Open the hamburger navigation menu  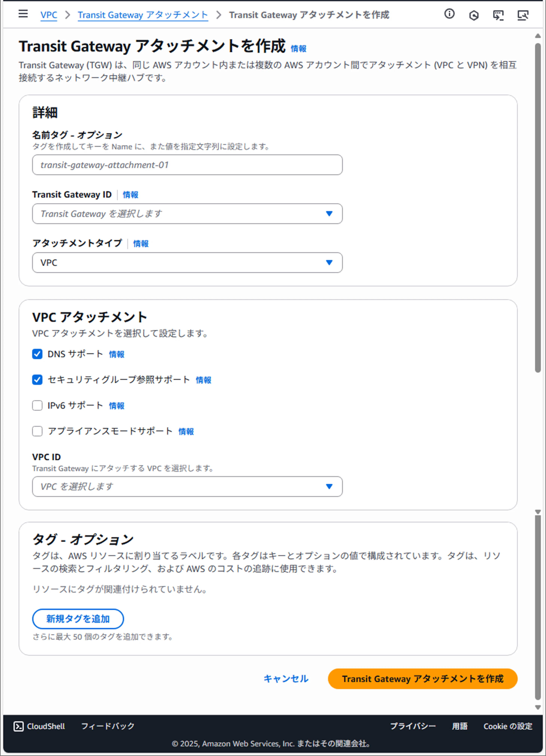pos(23,14)
